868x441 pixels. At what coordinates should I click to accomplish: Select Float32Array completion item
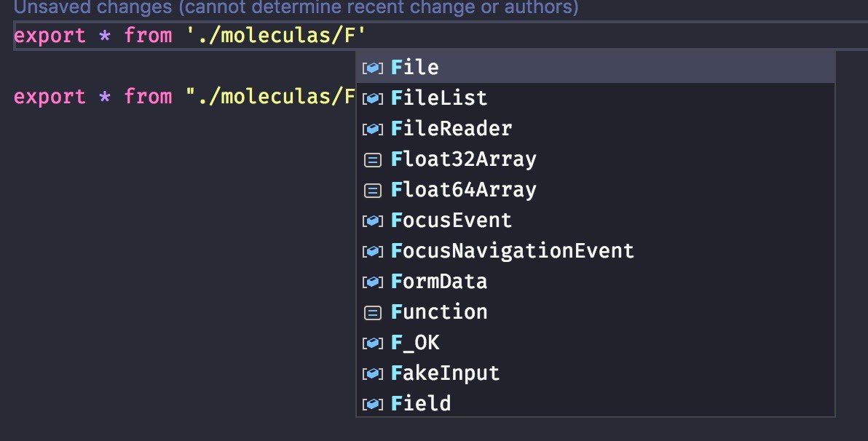coord(595,159)
